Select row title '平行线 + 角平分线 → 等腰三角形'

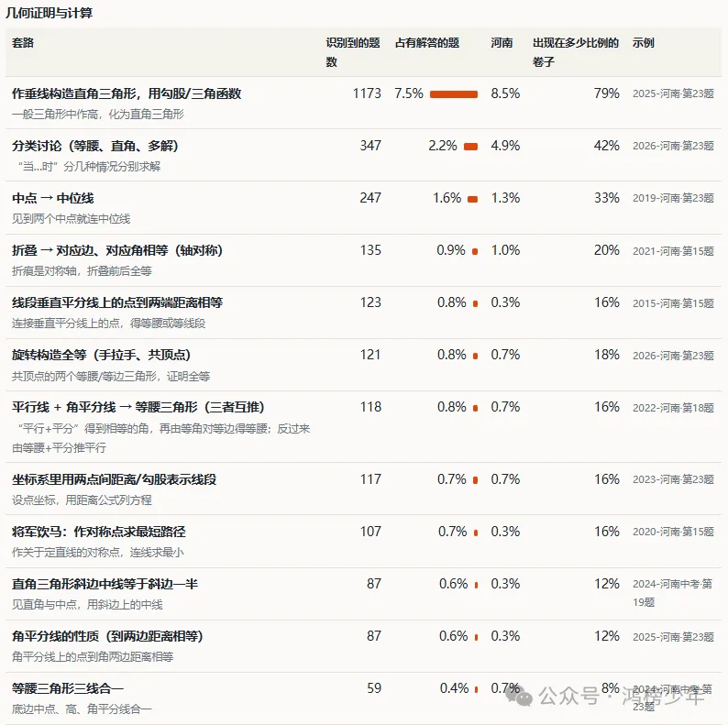pos(138,407)
